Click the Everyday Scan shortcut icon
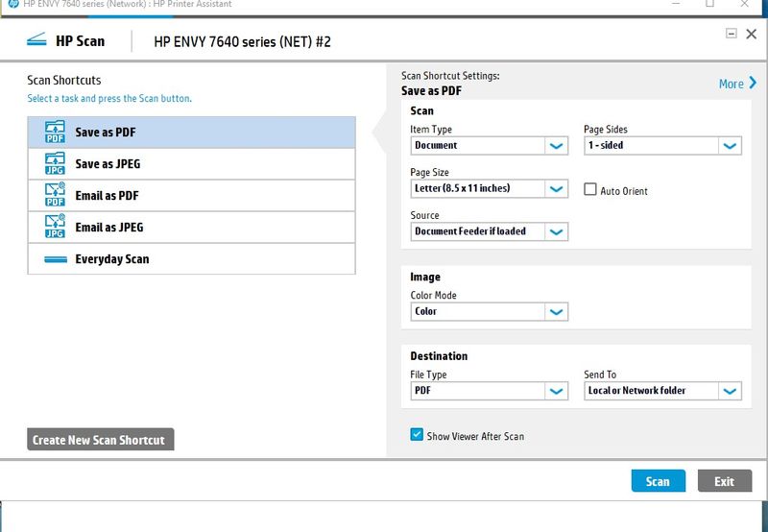Image resolution: width=768 pixels, height=532 pixels. click(55, 259)
